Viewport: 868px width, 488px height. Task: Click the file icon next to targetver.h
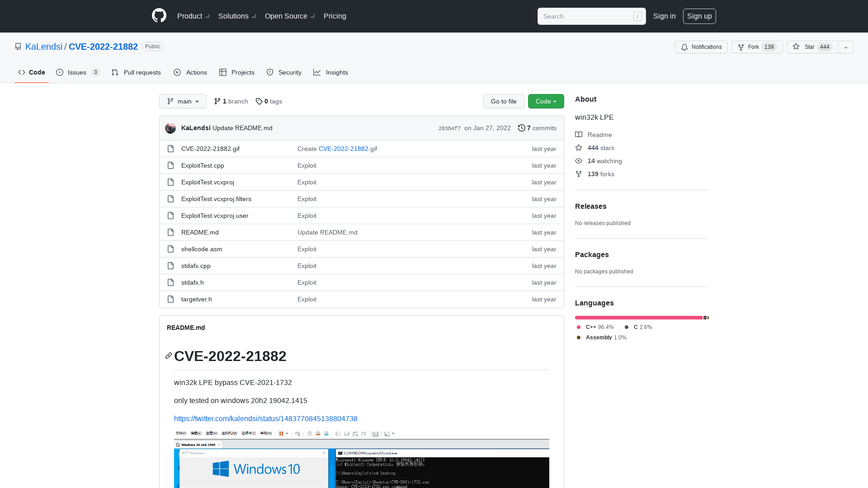tap(170, 299)
